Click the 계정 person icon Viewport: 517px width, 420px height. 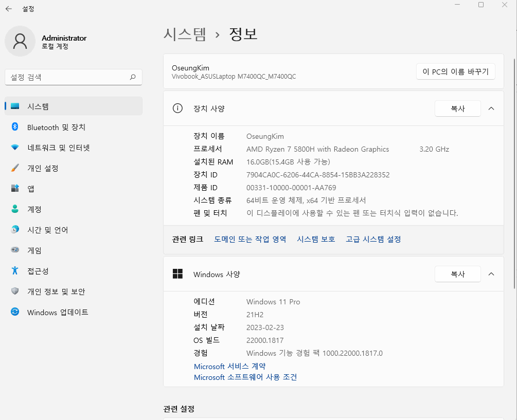pyautogui.click(x=15, y=209)
